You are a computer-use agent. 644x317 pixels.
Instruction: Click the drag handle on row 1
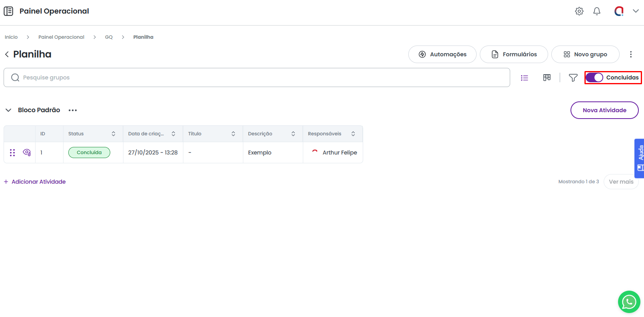[x=12, y=153]
